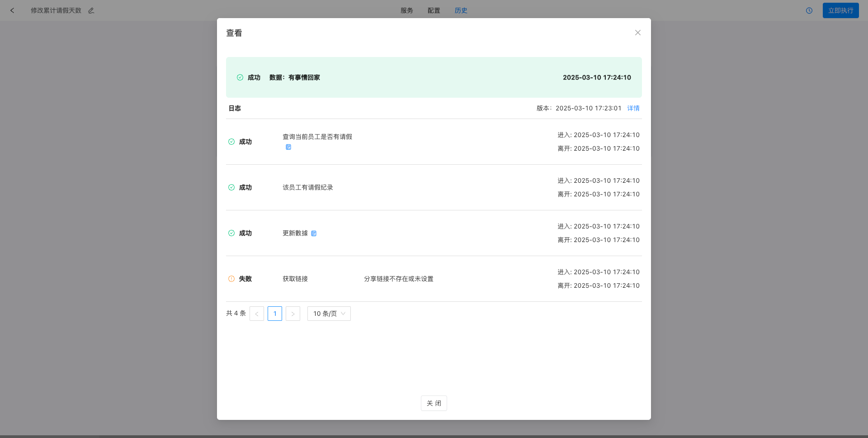This screenshot has width=868, height=438.
Task: Click the next-page chevron in pagination
Action: click(x=293, y=314)
